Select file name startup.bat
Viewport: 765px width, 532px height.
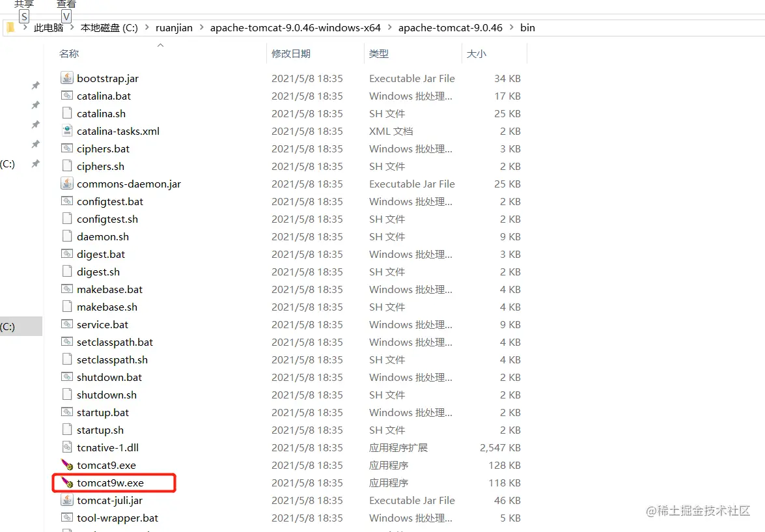(x=103, y=412)
